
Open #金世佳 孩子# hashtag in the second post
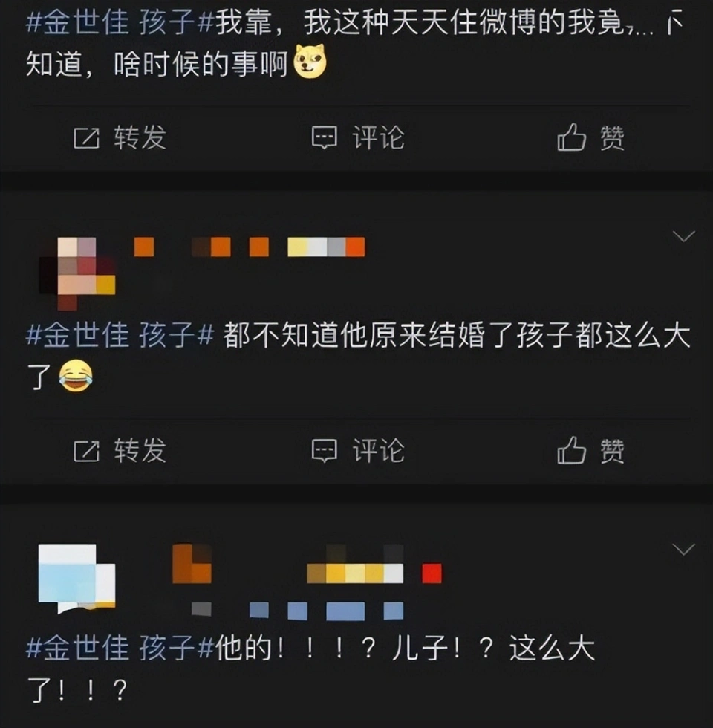(x=120, y=335)
